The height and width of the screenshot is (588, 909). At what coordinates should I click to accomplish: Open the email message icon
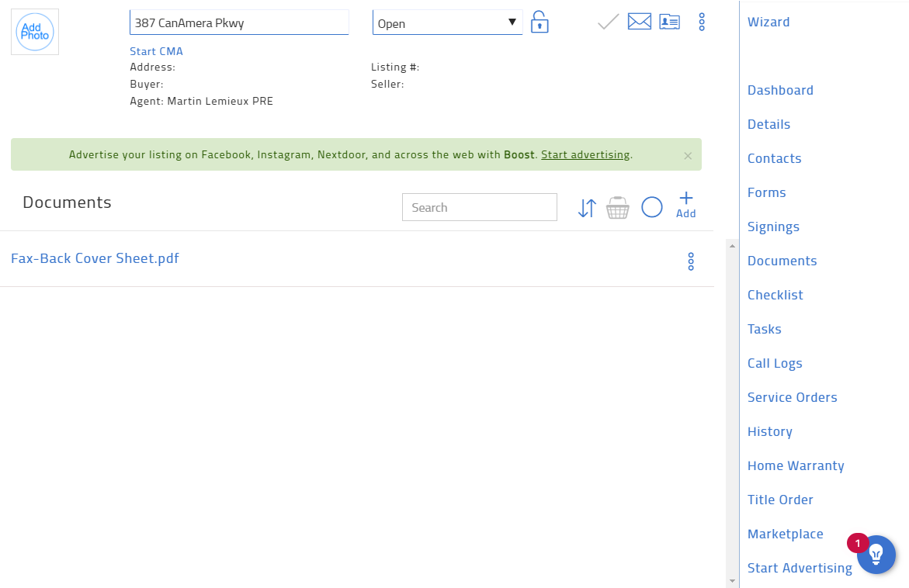coord(639,22)
